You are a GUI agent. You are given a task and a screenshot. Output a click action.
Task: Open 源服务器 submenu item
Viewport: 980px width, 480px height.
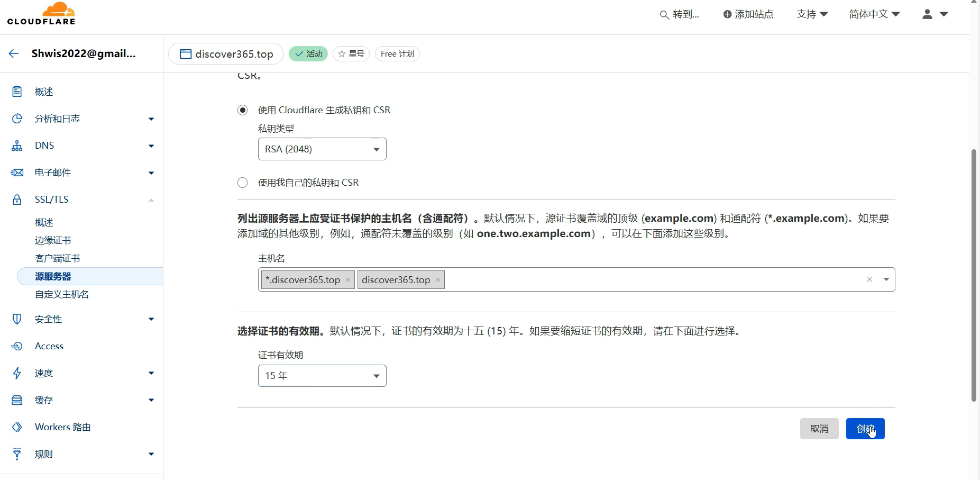[x=90, y=276]
